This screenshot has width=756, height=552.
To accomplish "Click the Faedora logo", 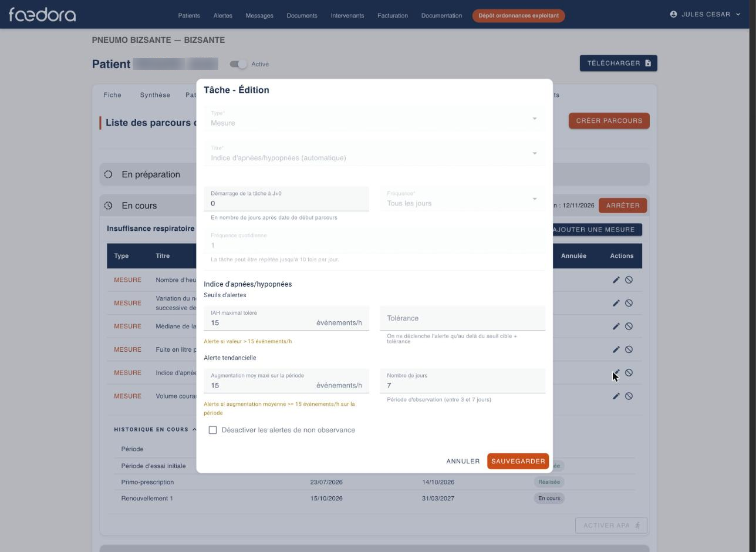I will pos(42,15).
